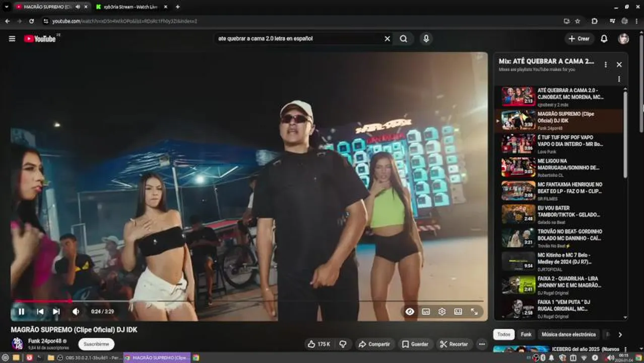Open the browser three-dot menu
The image size is (644, 363).
(x=637, y=21)
